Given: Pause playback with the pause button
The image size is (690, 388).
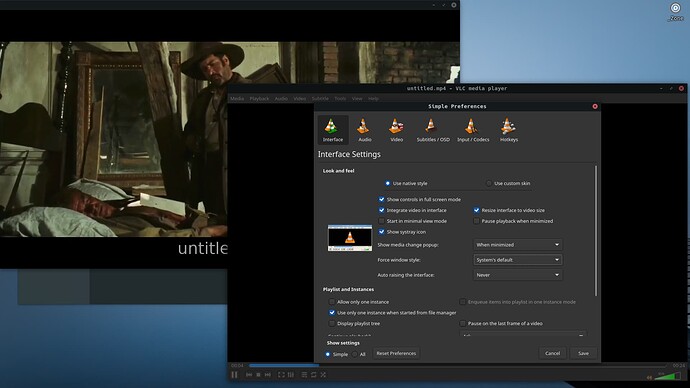Looking at the screenshot, I should click(x=235, y=375).
